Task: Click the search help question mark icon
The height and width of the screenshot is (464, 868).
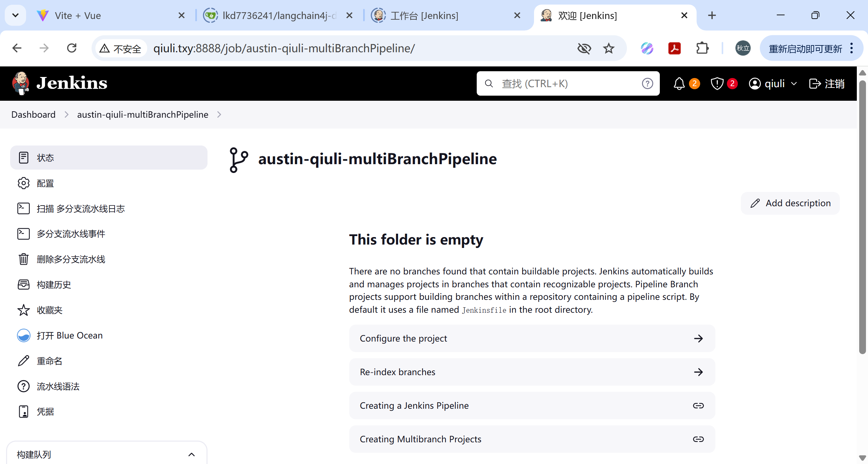Action: [x=647, y=83]
